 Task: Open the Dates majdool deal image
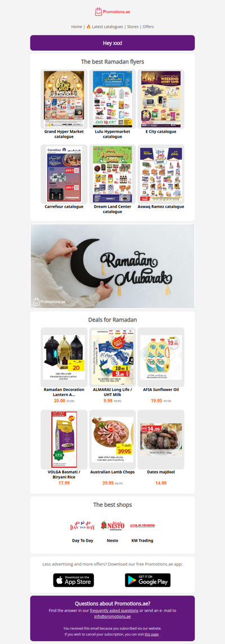(x=161, y=439)
